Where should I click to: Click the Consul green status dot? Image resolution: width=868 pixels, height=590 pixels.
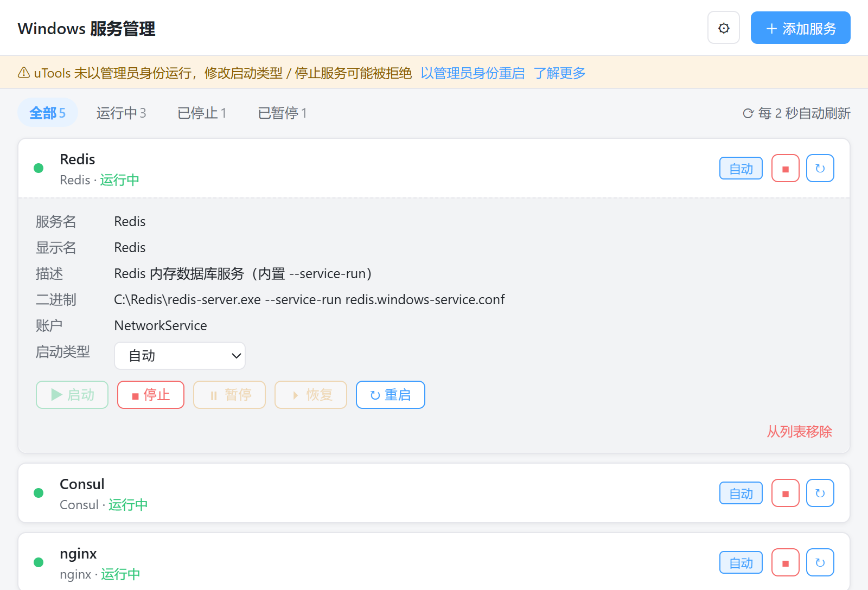coord(39,493)
